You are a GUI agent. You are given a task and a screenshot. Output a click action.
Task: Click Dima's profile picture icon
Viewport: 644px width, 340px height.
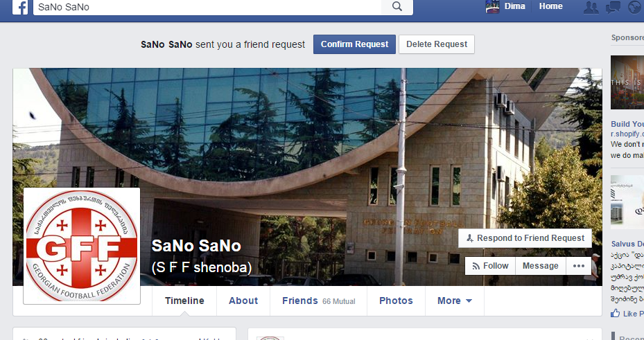(x=492, y=6)
